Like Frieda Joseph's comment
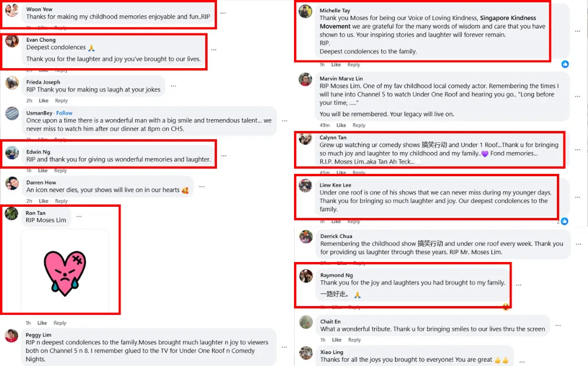The height and width of the screenshot is (366, 588). pyautogui.click(x=44, y=100)
